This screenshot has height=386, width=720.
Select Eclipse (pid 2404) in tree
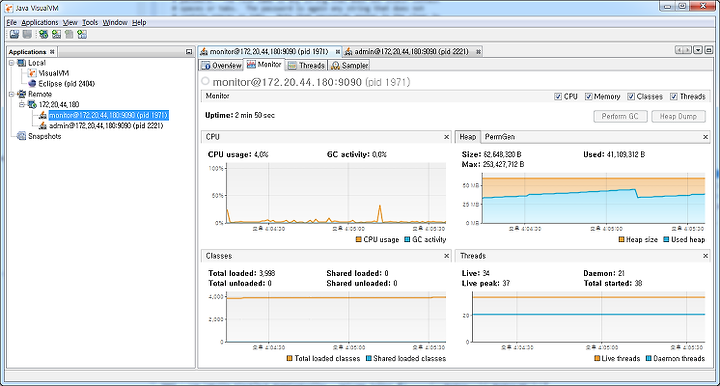click(67, 84)
